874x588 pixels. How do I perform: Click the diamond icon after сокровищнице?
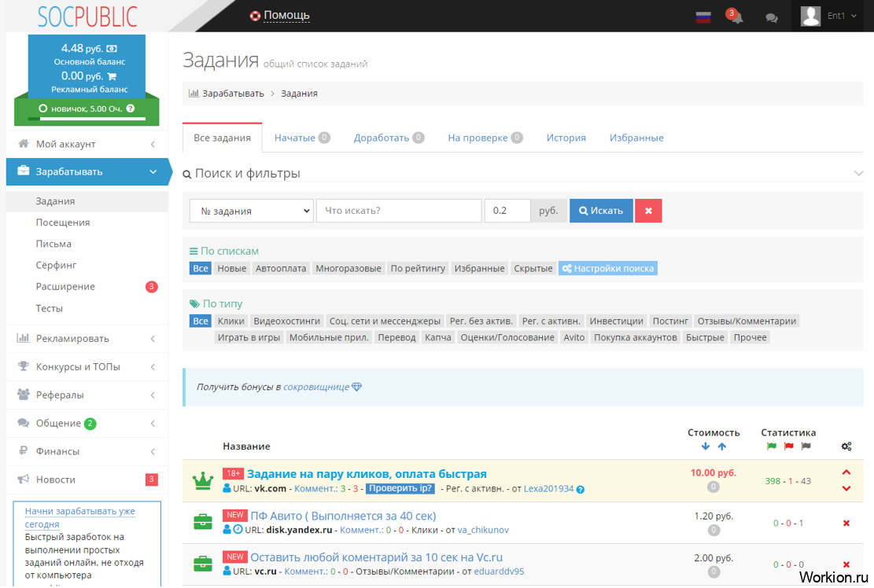[356, 387]
